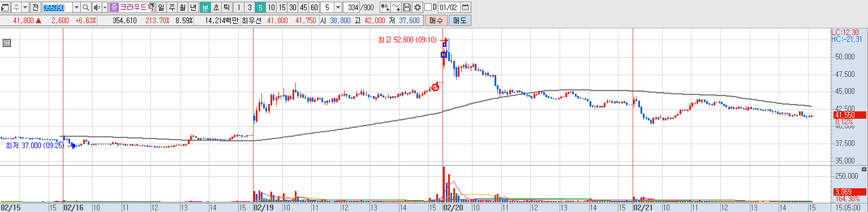Screen dimensions: 868x212
Task: Open the calendar date picker icon
Action: tap(466, 7)
